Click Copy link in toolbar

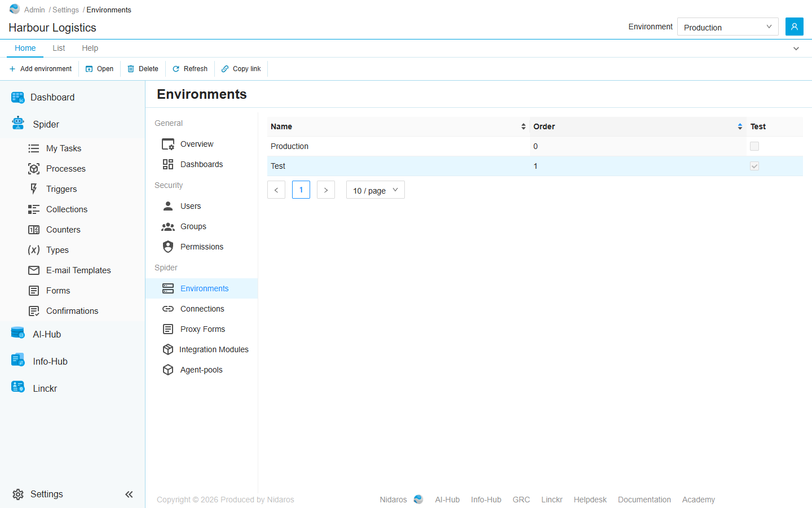[x=241, y=69]
